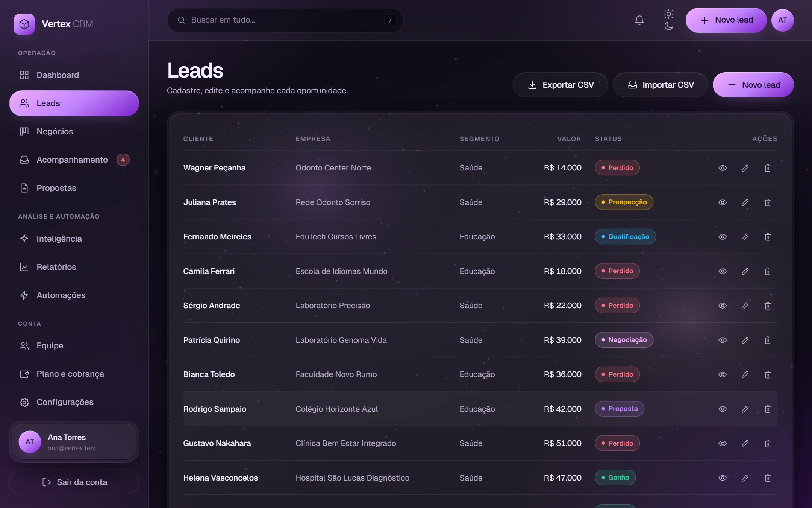
Task: View Bianca Toledo lead eye icon
Action: pyautogui.click(x=722, y=375)
